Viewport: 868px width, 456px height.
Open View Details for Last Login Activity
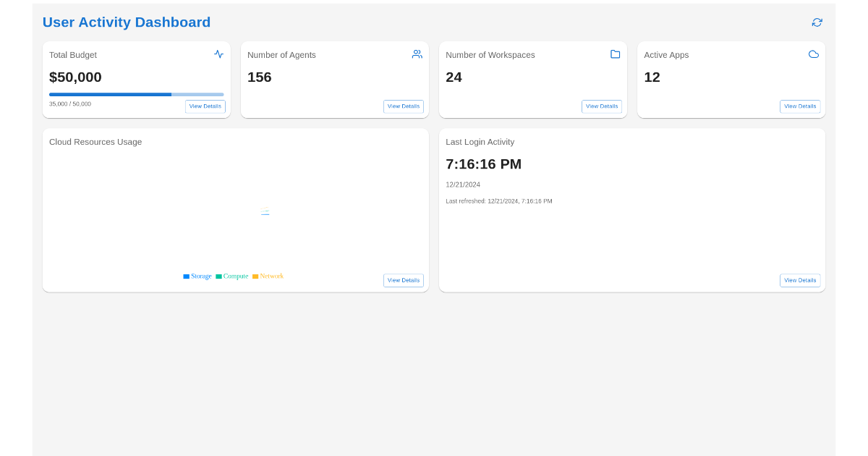point(800,280)
